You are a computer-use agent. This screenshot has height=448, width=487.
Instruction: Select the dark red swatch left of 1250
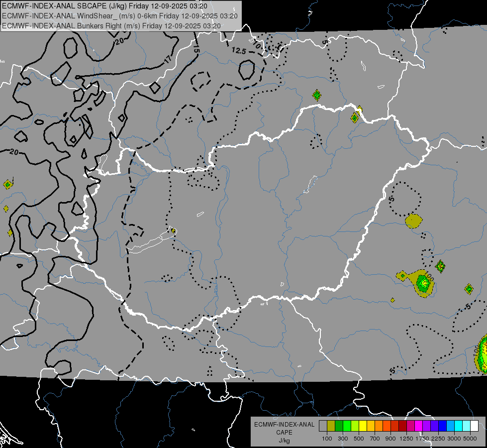[x=403, y=426]
